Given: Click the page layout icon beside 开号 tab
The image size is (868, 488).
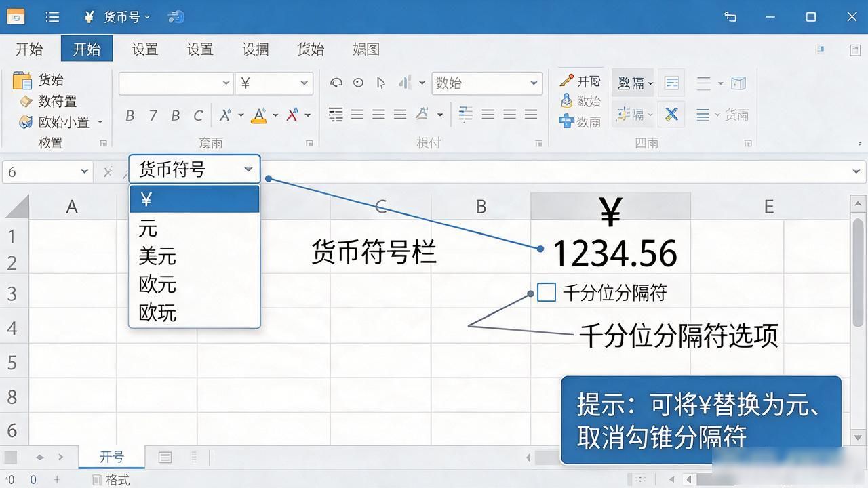Looking at the screenshot, I should point(165,458).
